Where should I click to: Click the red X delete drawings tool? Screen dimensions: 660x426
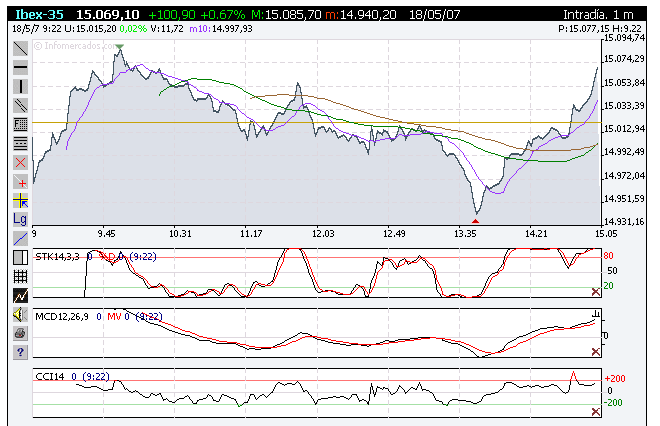pyautogui.click(x=20, y=162)
